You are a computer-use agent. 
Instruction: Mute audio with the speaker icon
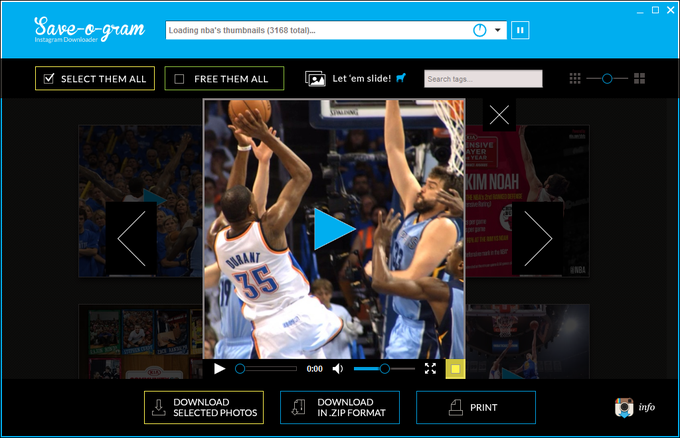[x=338, y=369]
